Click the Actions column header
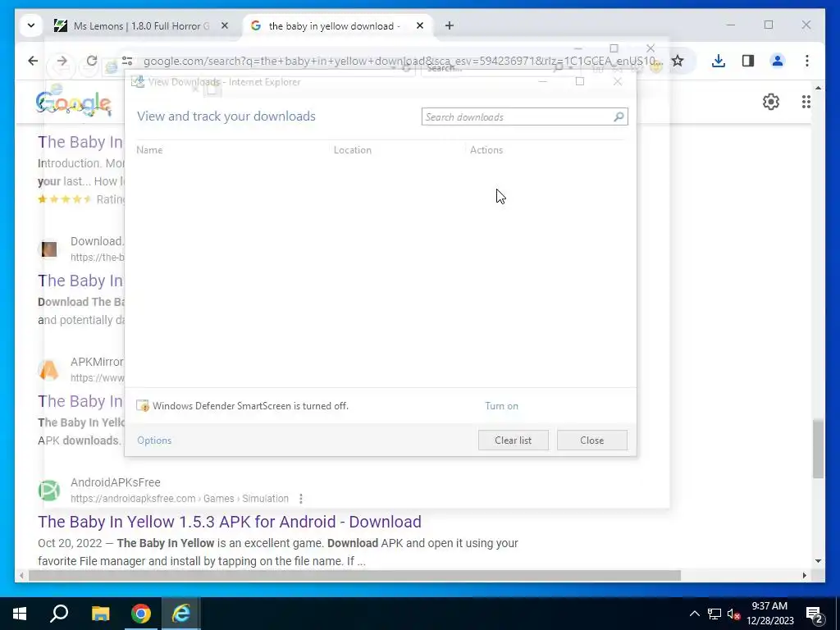 point(486,150)
